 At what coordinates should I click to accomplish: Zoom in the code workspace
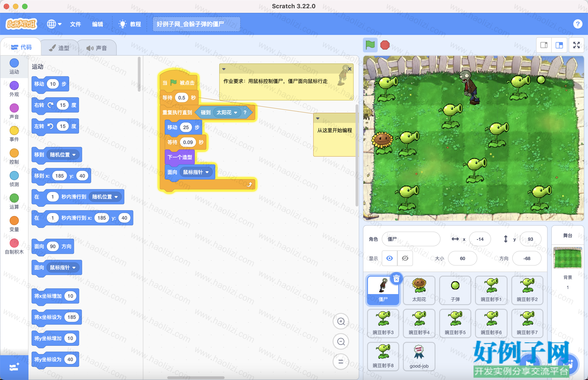(x=341, y=321)
